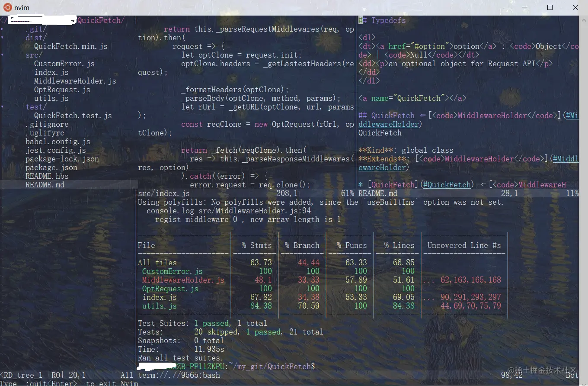This screenshot has height=386, width=588.
Task: Click the 'Ran all test suites.' line
Action: click(x=180, y=358)
